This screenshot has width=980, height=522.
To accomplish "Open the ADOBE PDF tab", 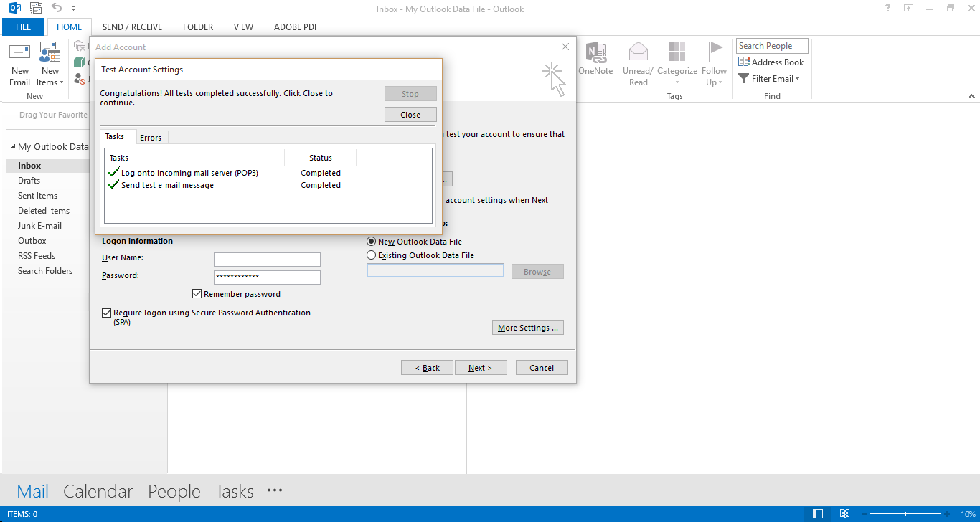I will (x=296, y=27).
